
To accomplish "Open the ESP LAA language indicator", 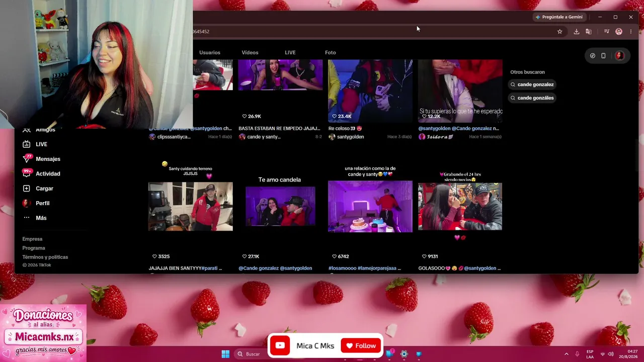I will point(590,354).
